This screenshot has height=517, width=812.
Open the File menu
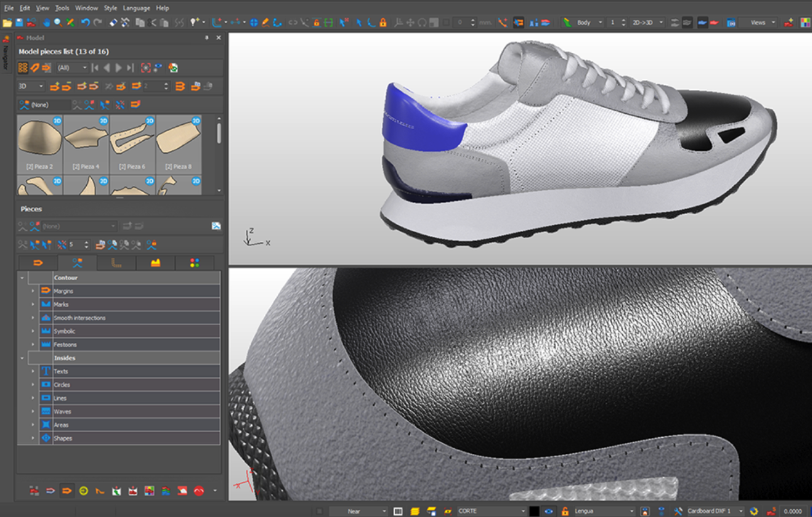[9, 8]
